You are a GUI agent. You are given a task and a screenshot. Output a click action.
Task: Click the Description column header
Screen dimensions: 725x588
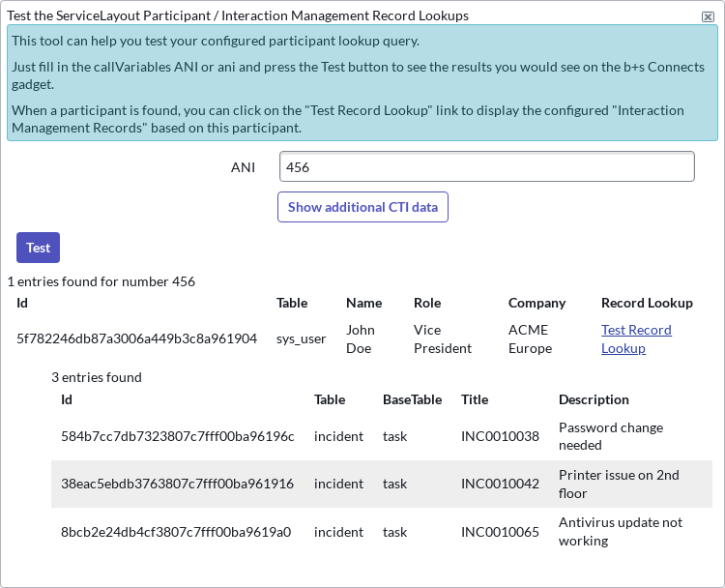tap(594, 399)
